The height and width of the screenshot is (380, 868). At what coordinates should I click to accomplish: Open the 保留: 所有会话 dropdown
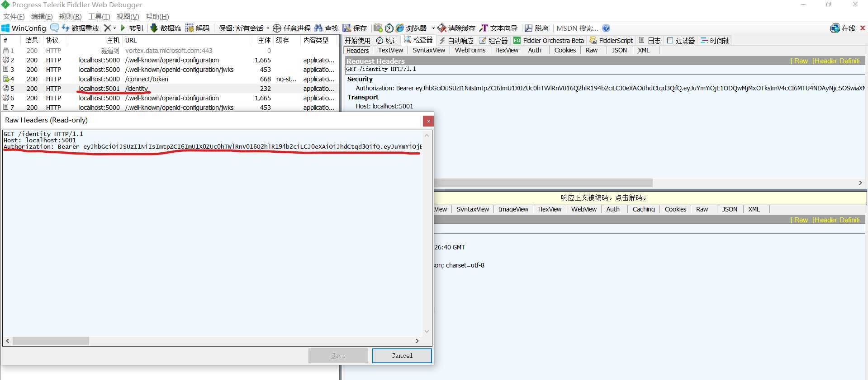click(x=244, y=28)
